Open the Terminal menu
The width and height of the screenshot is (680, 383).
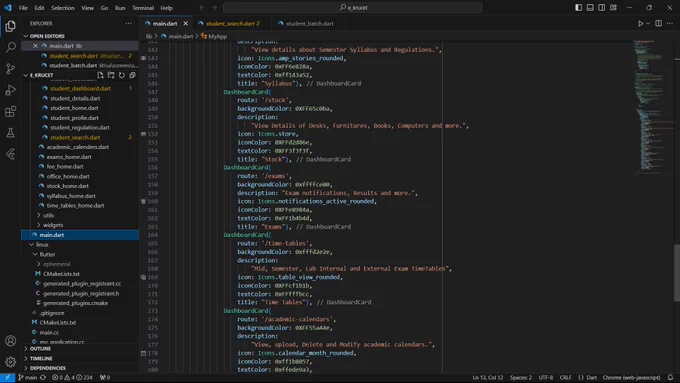[x=143, y=8]
